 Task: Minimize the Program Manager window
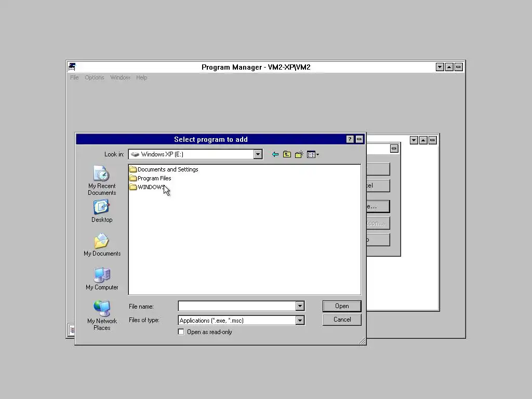(440, 67)
